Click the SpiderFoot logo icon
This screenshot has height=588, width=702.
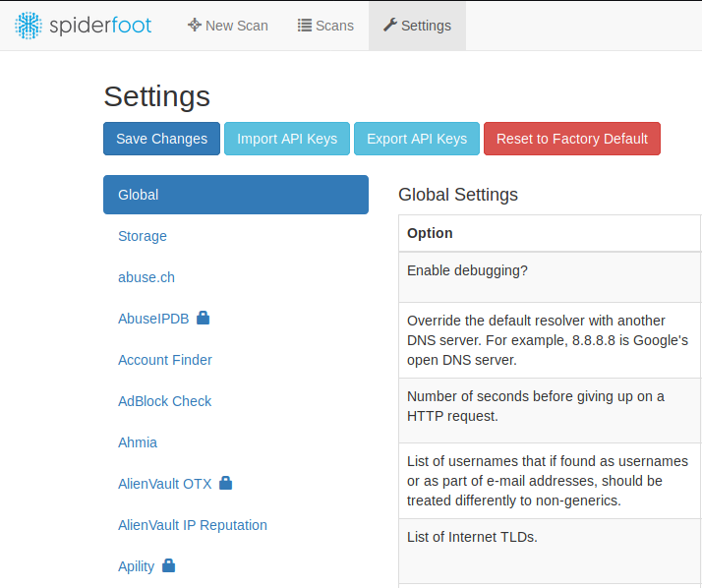pyautogui.click(x=29, y=26)
